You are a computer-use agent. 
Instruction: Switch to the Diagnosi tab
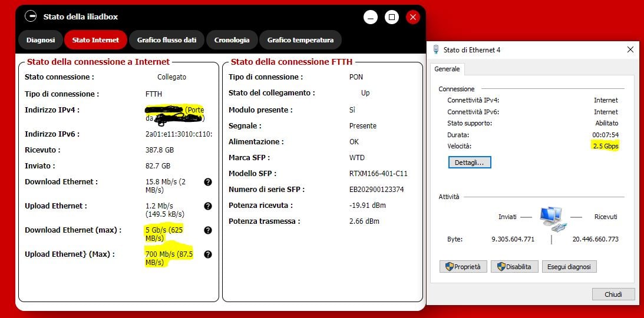[x=41, y=40]
